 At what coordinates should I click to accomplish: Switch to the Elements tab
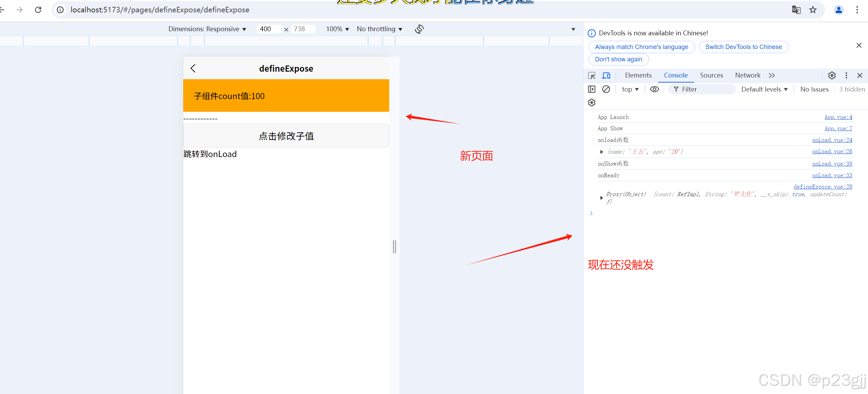(x=638, y=75)
